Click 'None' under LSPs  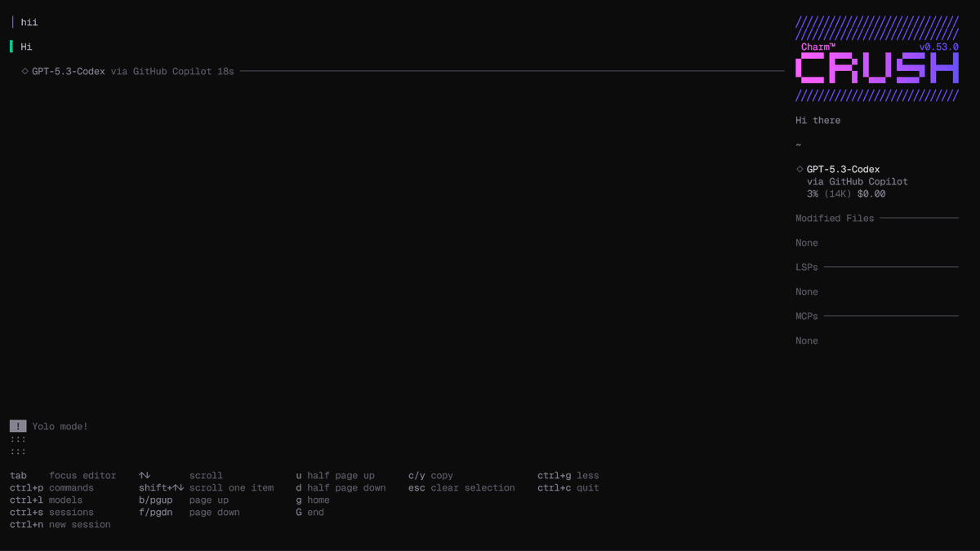807,291
